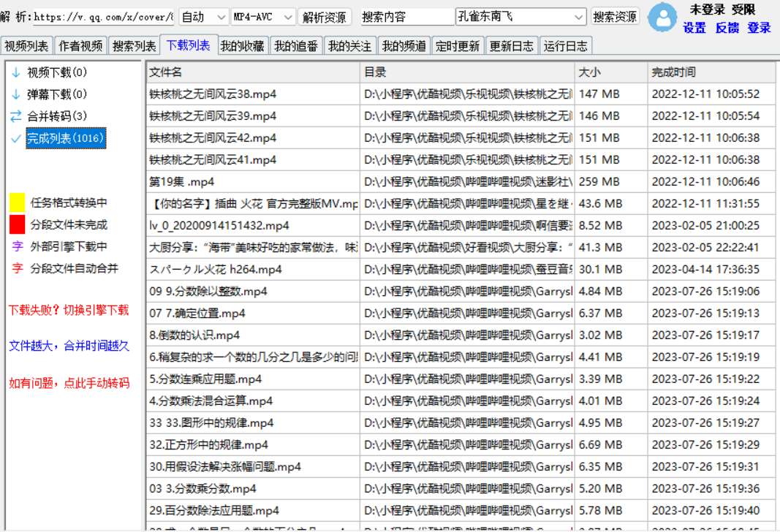
Task: Open 弹幕下载 via its download icon
Action: [16, 94]
